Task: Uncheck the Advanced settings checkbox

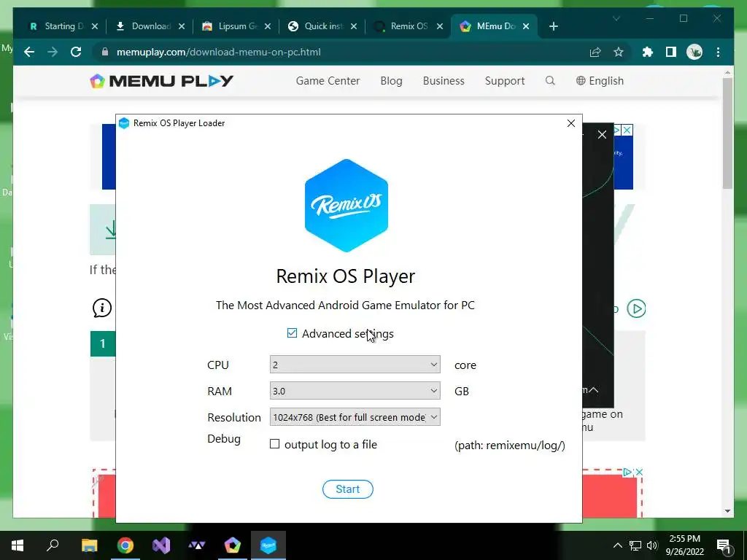Action: (292, 333)
